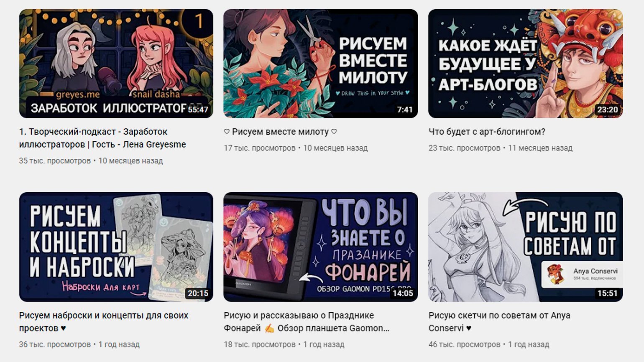Click the episode number 1 circle badge

pyautogui.click(x=199, y=21)
